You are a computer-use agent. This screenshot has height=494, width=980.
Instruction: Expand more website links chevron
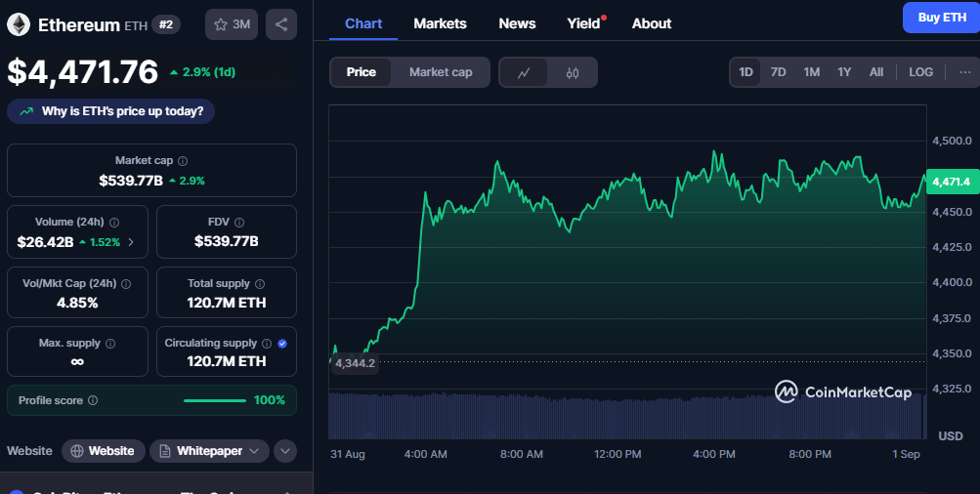[284, 451]
